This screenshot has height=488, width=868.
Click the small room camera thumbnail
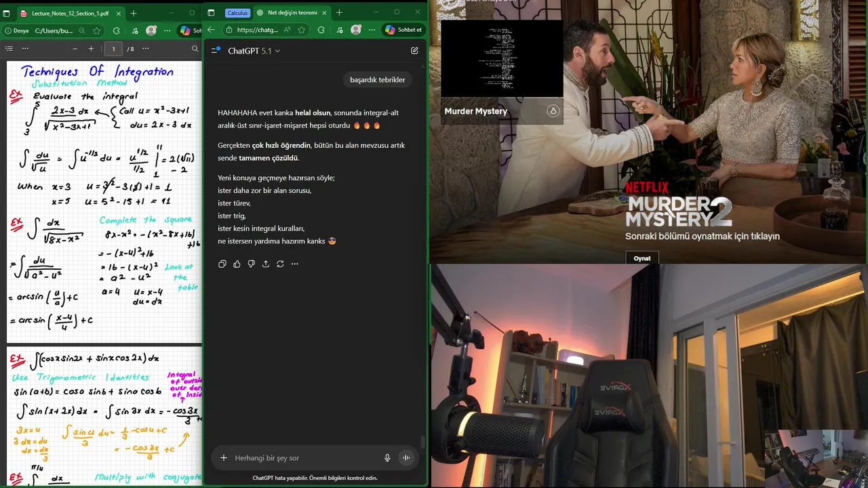816,457
